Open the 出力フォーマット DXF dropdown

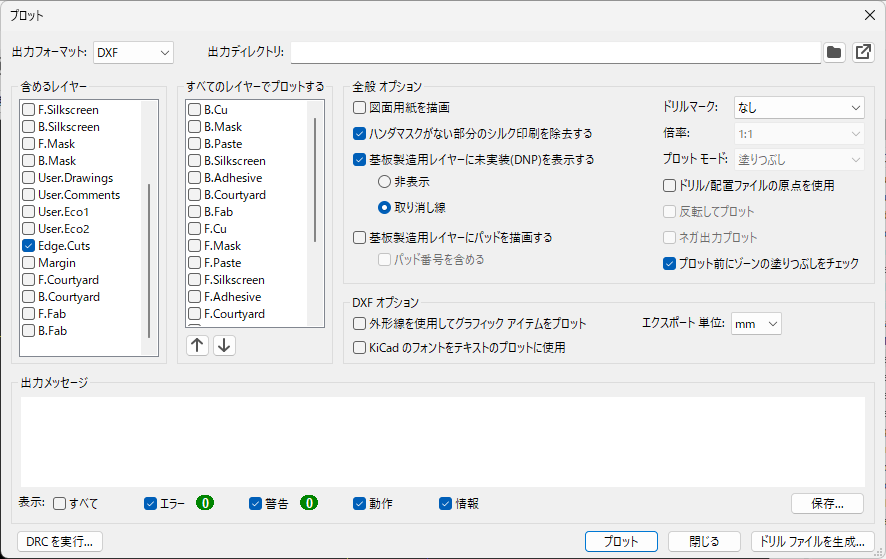tap(133, 52)
